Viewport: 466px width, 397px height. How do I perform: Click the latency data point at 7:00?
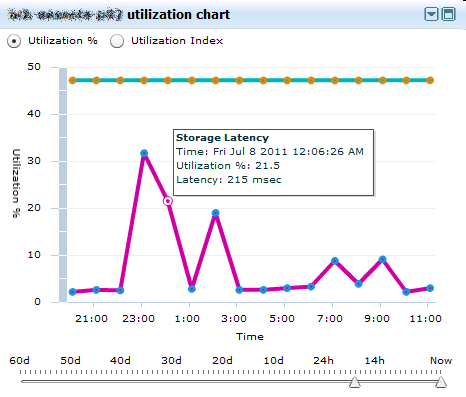click(335, 261)
